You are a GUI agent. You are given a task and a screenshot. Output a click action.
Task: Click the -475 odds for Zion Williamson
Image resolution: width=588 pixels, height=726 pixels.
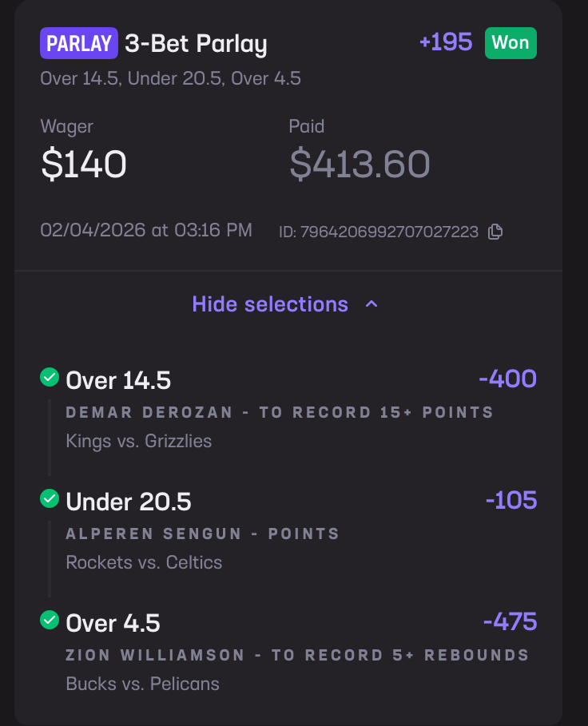510,621
